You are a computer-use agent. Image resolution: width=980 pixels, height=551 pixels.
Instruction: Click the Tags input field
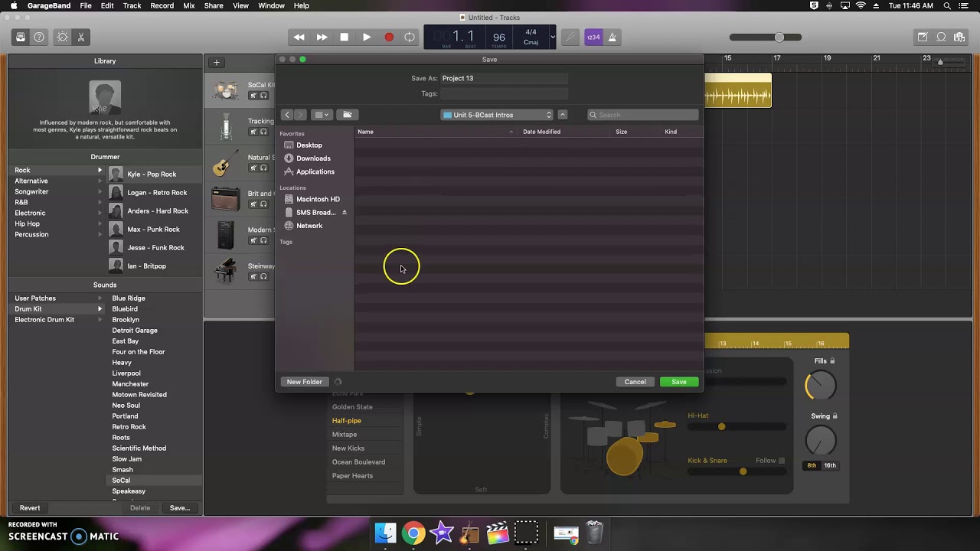pyautogui.click(x=504, y=93)
